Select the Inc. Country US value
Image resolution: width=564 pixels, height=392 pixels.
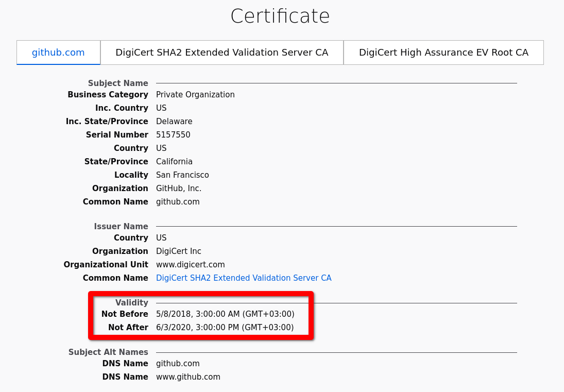[161, 108]
